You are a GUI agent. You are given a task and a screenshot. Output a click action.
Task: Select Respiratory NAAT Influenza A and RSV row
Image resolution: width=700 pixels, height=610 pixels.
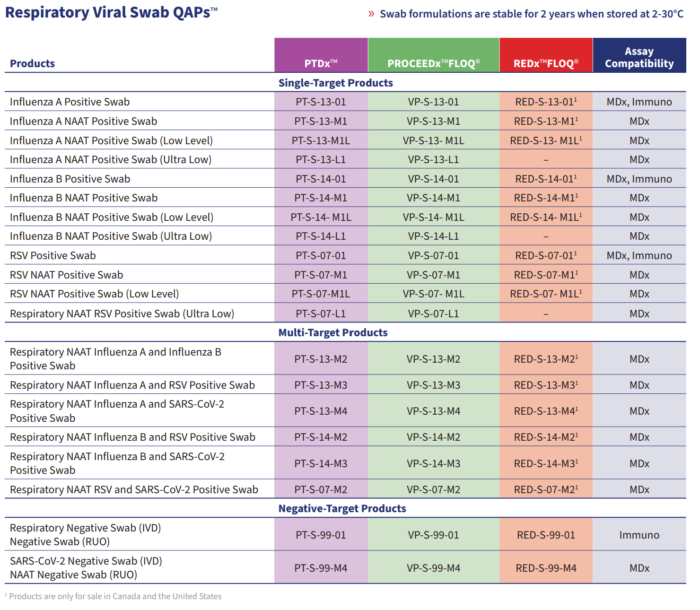point(132,385)
